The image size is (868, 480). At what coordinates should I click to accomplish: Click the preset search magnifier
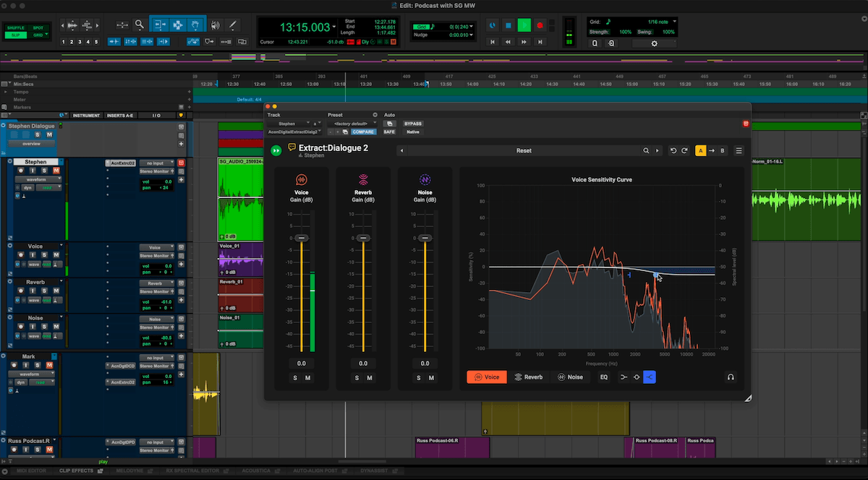click(x=646, y=150)
